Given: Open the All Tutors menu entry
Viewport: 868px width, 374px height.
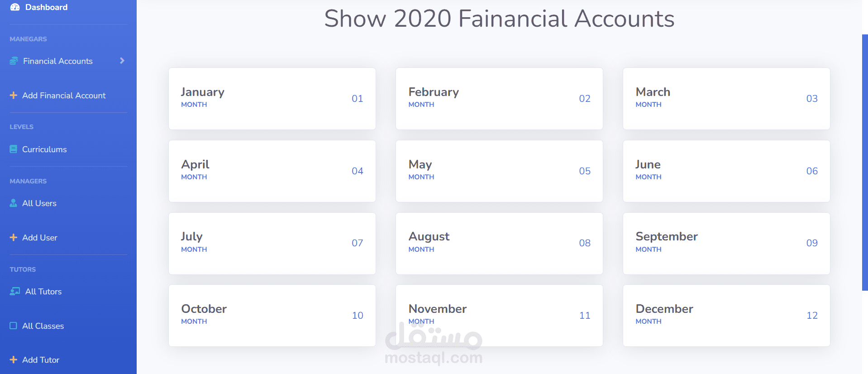Looking at the screenshot, I should coord(43,292).
